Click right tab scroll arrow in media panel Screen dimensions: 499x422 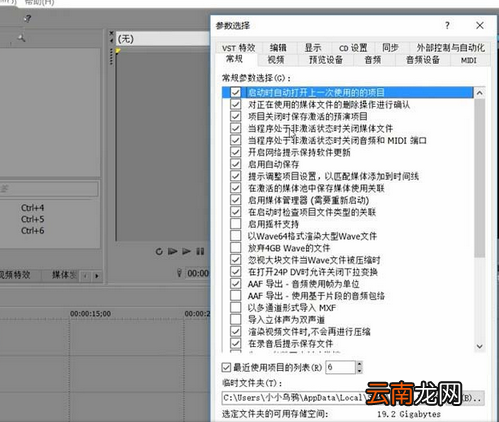tap(97, 276)
